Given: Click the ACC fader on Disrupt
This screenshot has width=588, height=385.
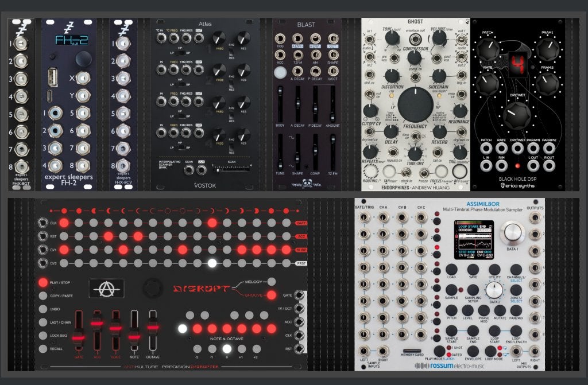Looking at the screenshot, I should pos(97,324).
